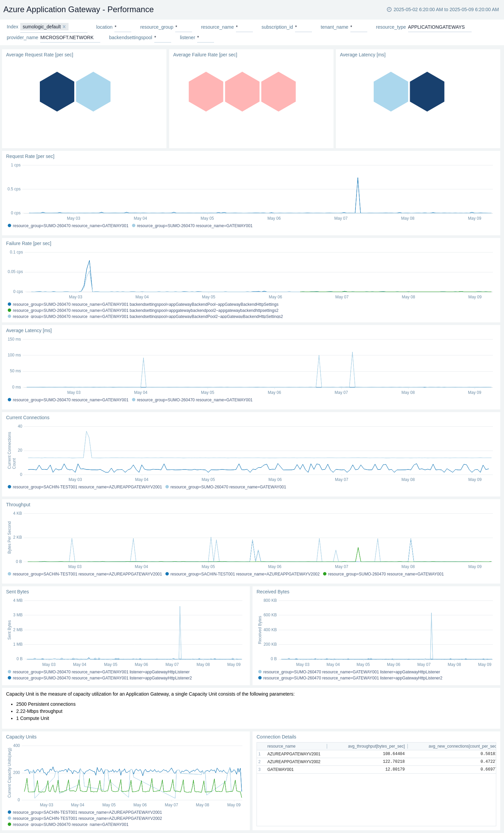Select dark blue hexagon in Average Latency honeycomb
Viewport: 504px width, 833px height.
coord(427,91)
